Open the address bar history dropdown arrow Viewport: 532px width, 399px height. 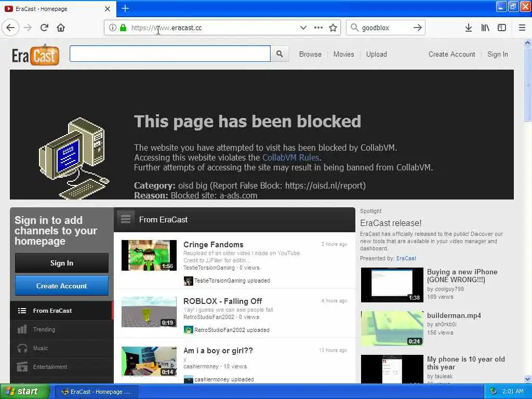click(x=303, y=28)
